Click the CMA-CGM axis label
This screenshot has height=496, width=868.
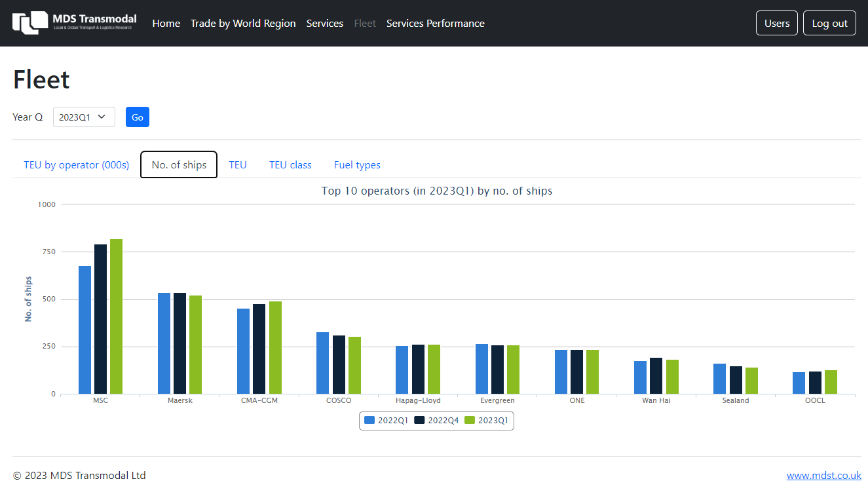click(x=259, y=400)
